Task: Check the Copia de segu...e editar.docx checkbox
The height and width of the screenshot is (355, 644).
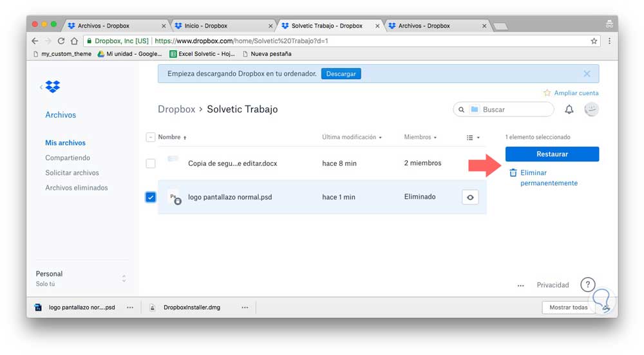Action: (x=150, y=163)
